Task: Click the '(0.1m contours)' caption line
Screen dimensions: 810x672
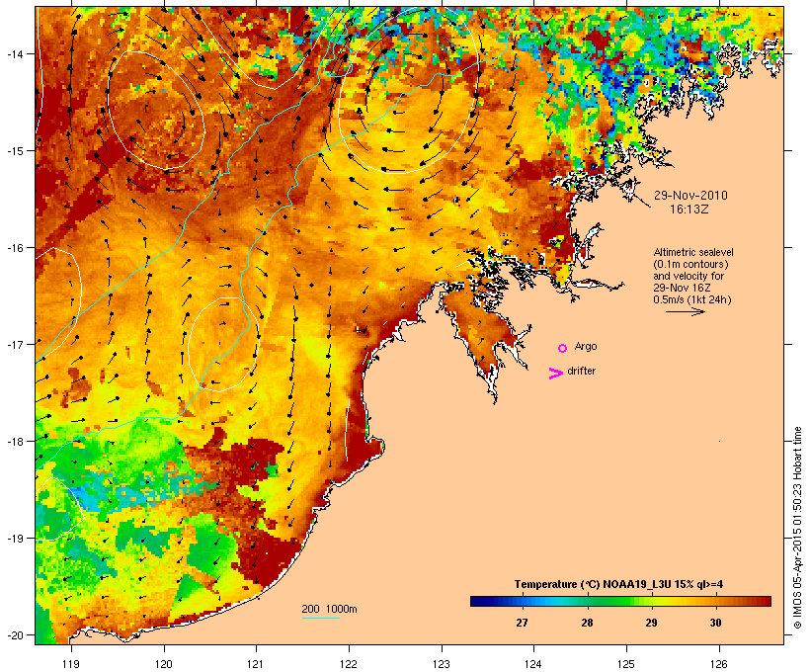Action: click(x=690, y=264)
